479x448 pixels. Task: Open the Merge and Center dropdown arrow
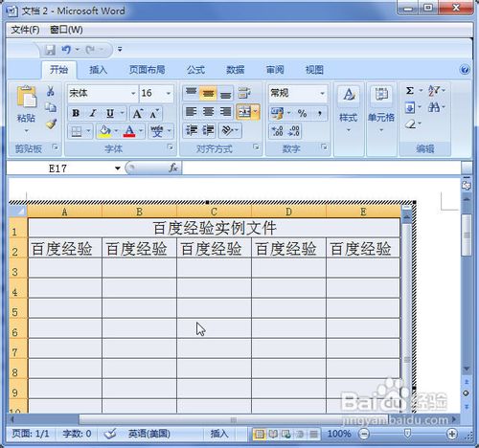click(x=256, y=112)
